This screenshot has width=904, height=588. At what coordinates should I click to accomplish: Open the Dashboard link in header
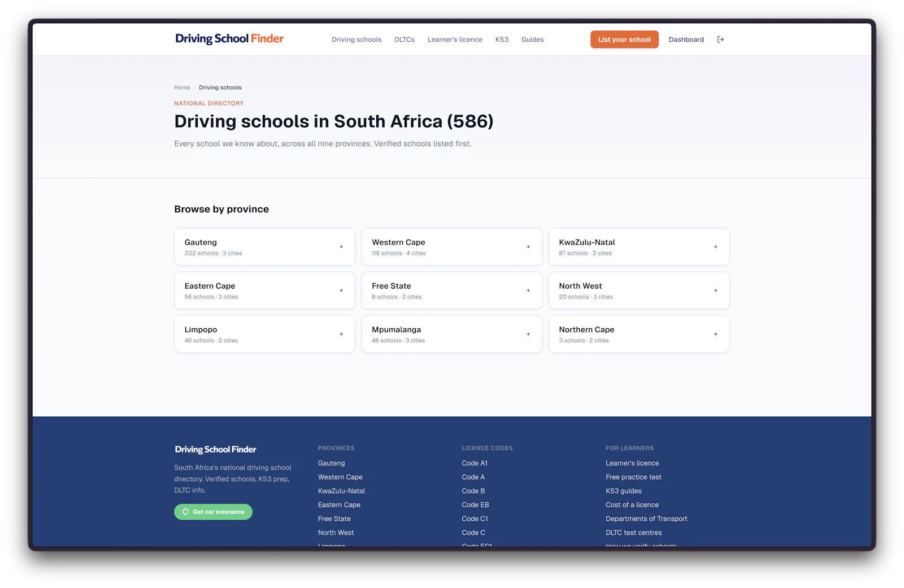click(686, 40)
